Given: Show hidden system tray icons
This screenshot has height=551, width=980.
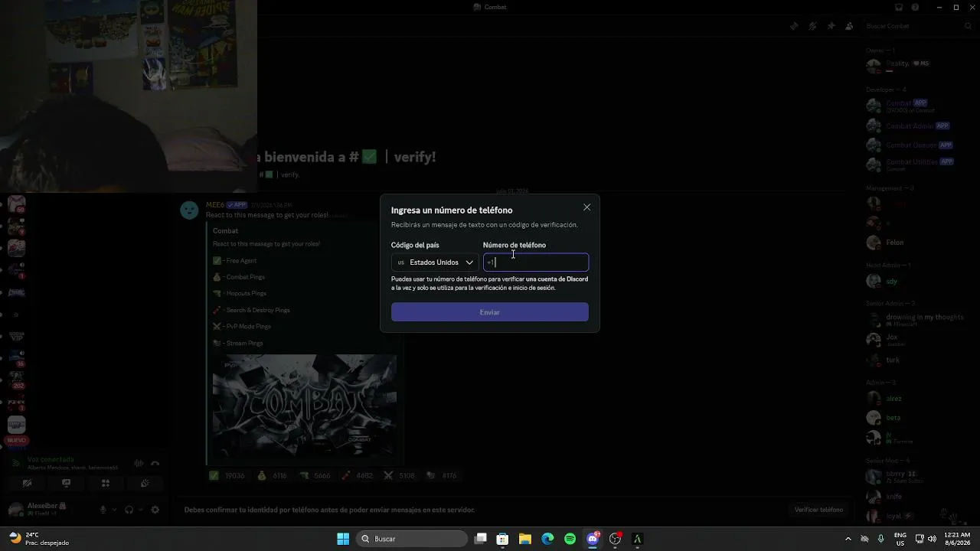Looking at the screenshot, I should (x=848, y=539).
